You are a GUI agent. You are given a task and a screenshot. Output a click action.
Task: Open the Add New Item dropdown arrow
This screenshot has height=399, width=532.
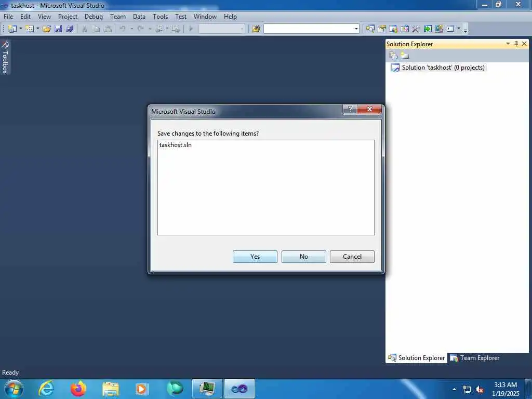tap(37, 29)
